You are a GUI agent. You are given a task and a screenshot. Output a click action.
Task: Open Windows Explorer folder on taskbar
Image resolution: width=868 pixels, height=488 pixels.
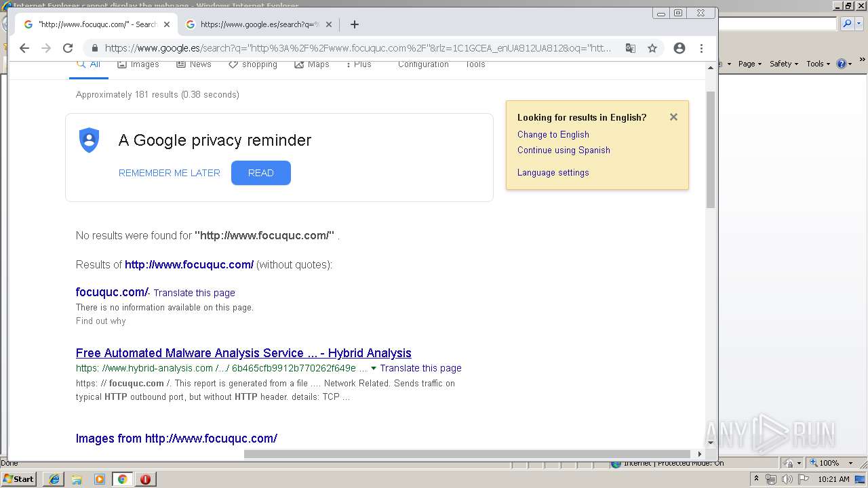click(x=77, y=479)
